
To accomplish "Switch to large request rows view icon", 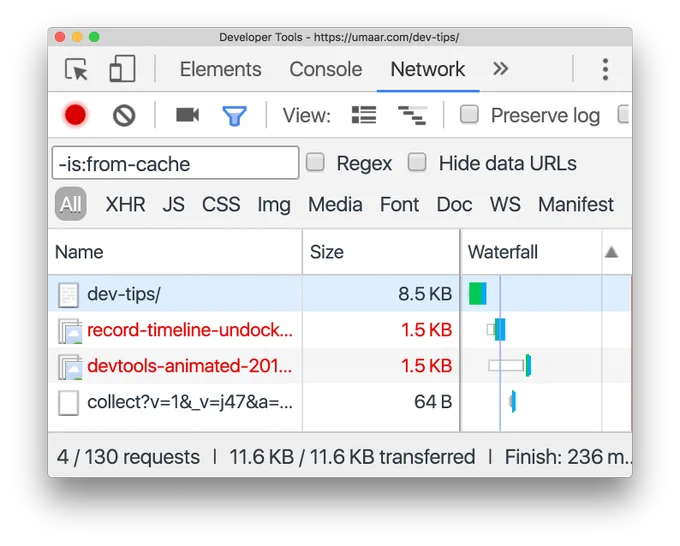I will point(363,115).
